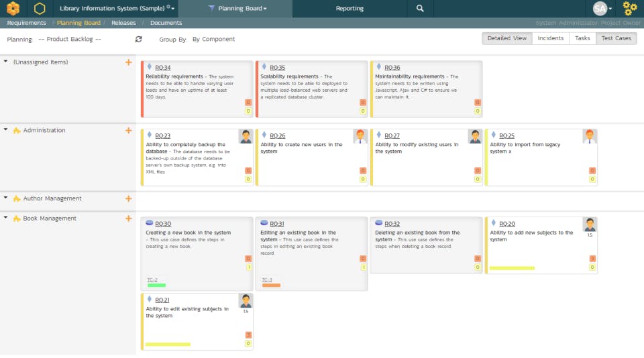
Task: Open requirement link RQ:23
Action: (x=162, y=136)
